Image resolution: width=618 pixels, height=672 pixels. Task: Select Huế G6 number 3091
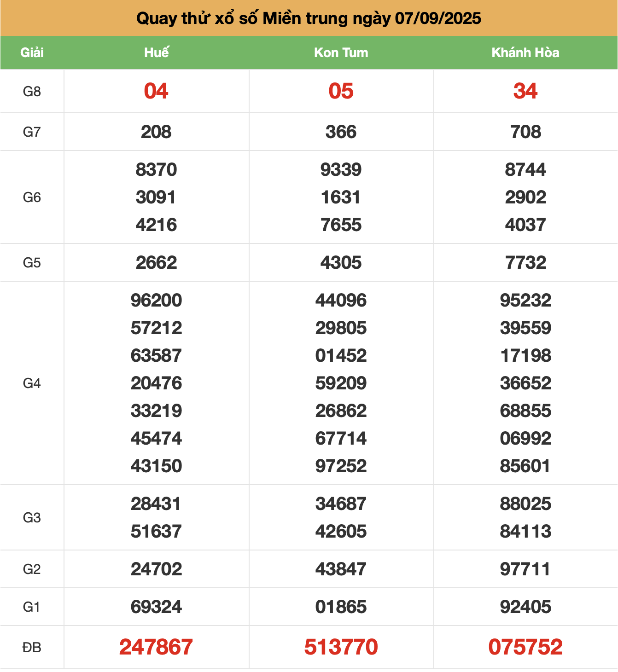[x=156, y=197]
